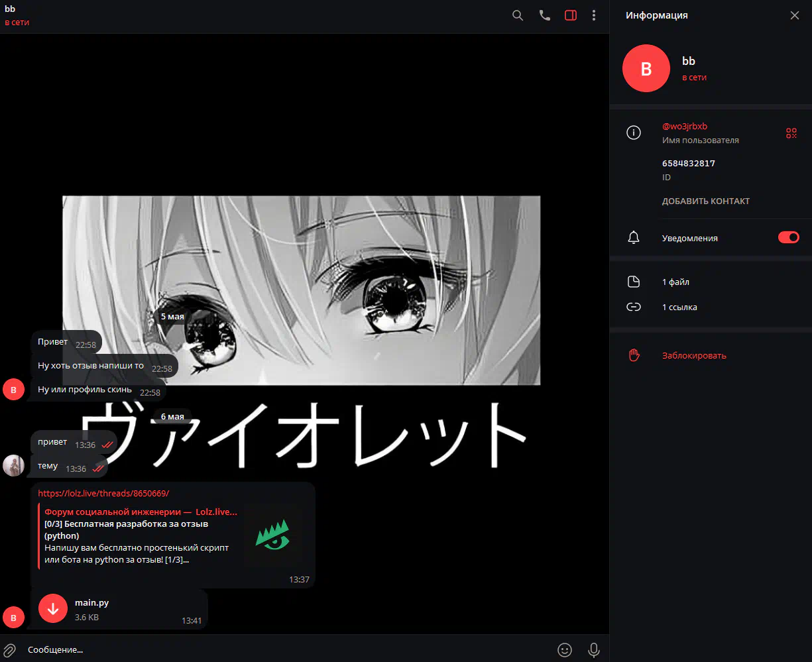
Task: Click the block hand icon
Action: point(634,355)
